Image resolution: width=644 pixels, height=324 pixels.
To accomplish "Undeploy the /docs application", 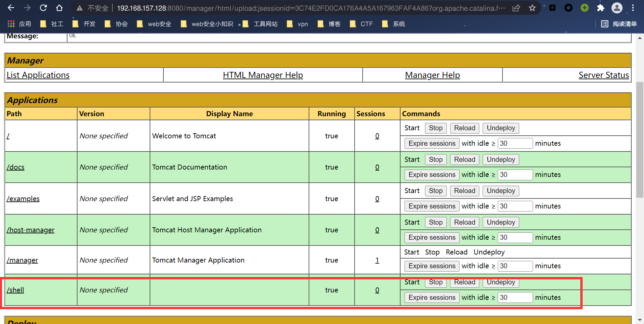I will pos(501,159).
